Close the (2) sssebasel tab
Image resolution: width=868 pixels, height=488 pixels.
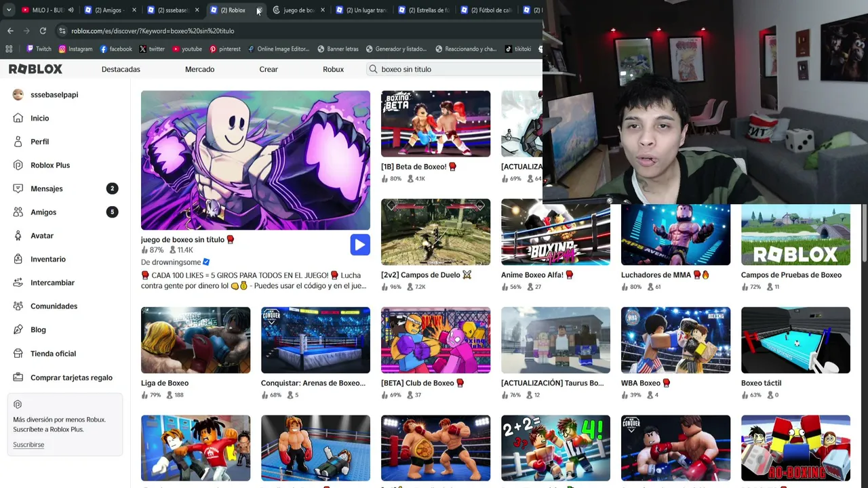197,10
